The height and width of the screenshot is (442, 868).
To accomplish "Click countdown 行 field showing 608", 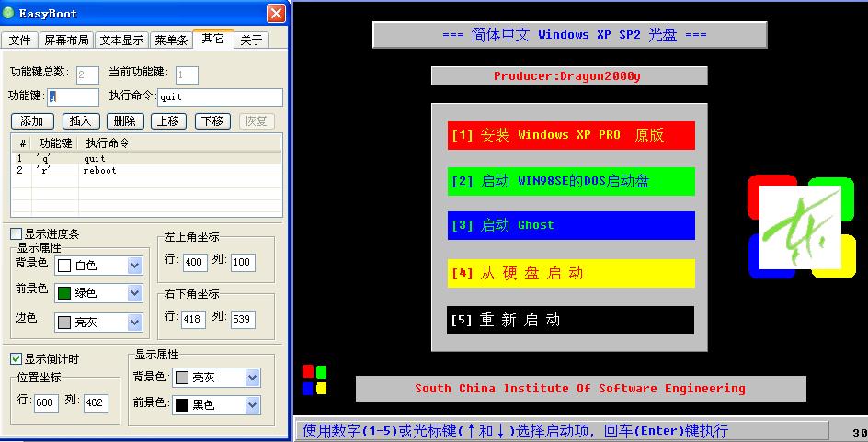I will tap(47, 402).
